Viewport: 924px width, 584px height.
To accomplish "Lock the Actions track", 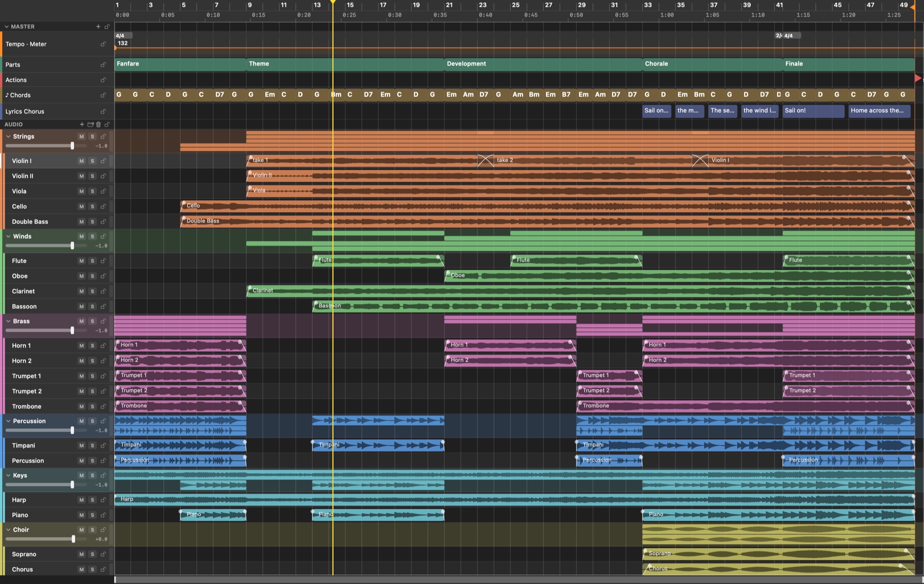I will pos(103,80).
